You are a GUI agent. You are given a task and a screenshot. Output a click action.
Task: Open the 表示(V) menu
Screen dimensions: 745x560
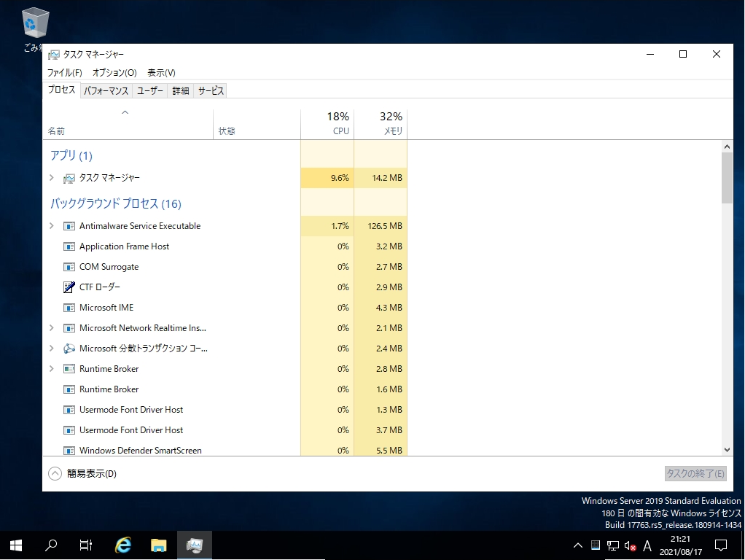click(x=161, y=73)
